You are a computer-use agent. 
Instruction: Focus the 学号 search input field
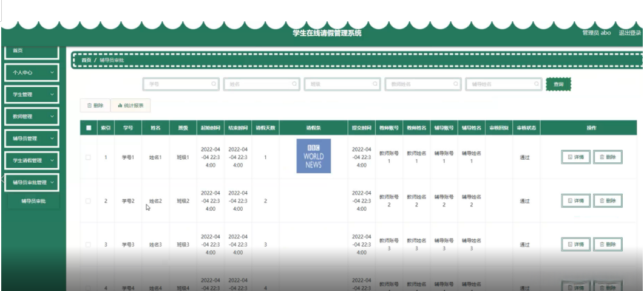point(181,84)
